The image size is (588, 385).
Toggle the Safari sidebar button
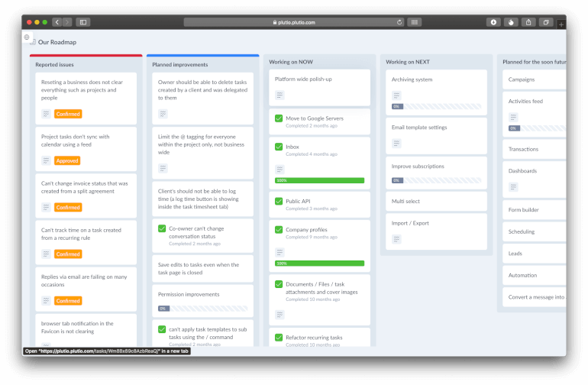(83, 22)
